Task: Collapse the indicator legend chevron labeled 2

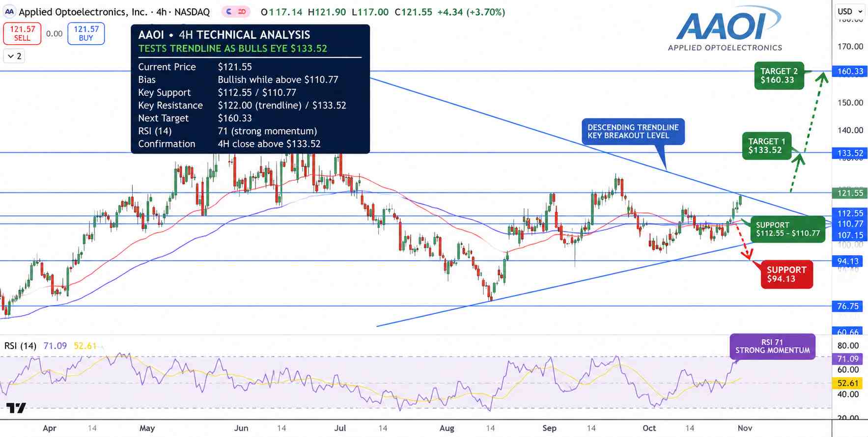Action: click(14, 56)
